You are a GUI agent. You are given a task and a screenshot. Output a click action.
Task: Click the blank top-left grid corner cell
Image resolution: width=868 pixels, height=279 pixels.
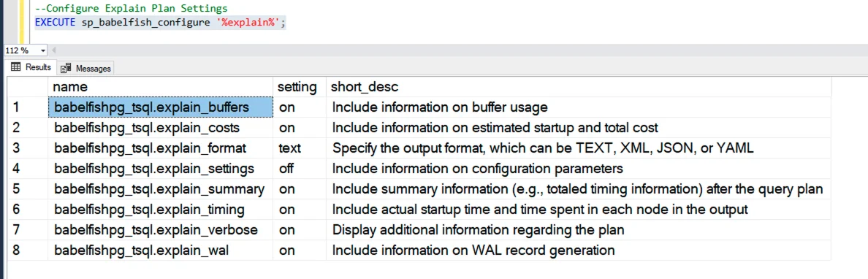pyautogui.click(x=28, y=87)
